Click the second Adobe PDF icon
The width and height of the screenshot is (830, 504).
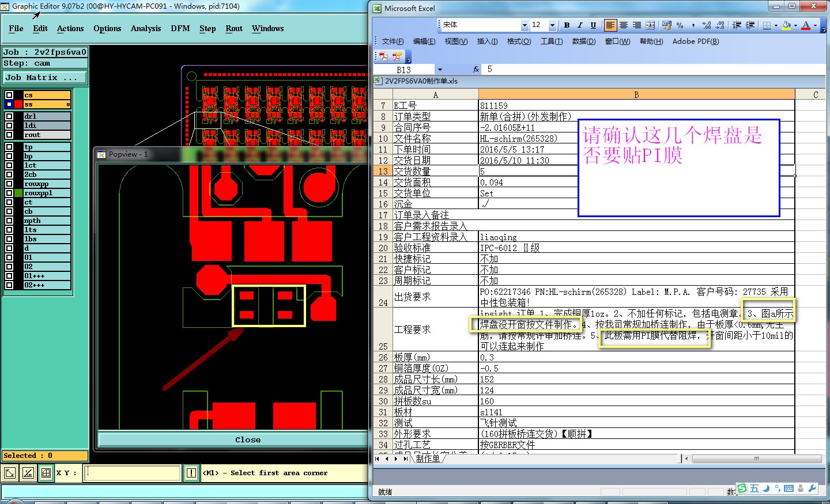[x=397, y=56]
